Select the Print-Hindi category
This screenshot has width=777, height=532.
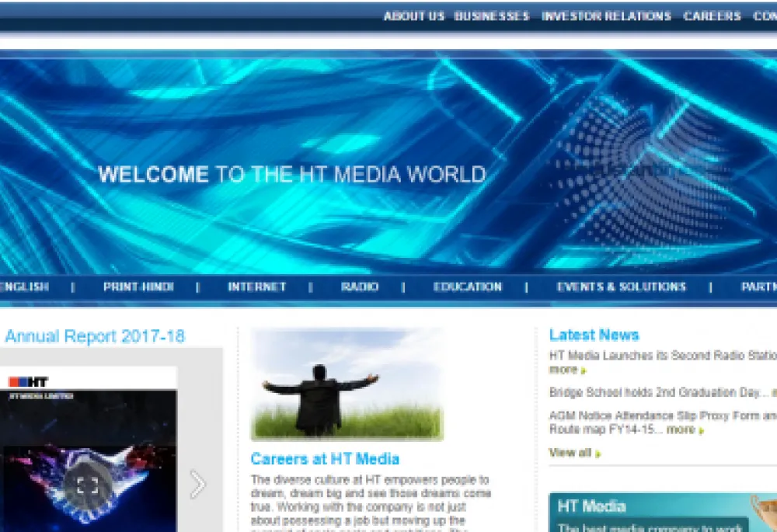(x=138, y=287)
